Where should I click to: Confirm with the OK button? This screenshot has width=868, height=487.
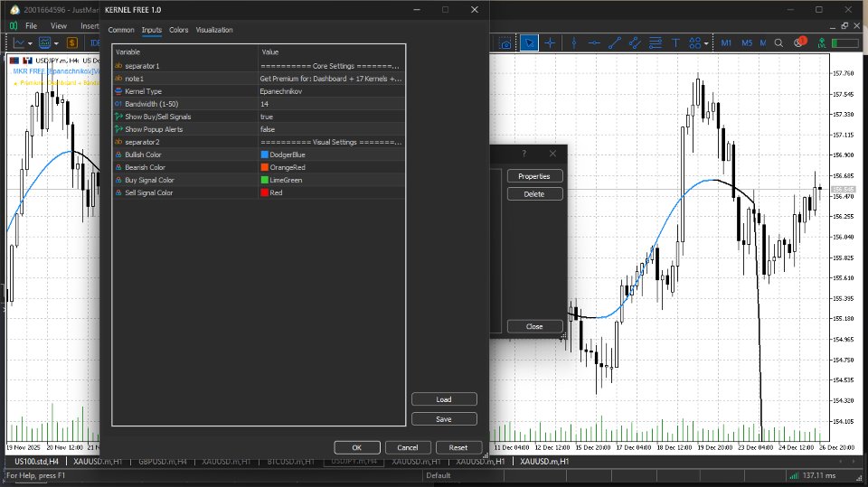pos(357,447)
